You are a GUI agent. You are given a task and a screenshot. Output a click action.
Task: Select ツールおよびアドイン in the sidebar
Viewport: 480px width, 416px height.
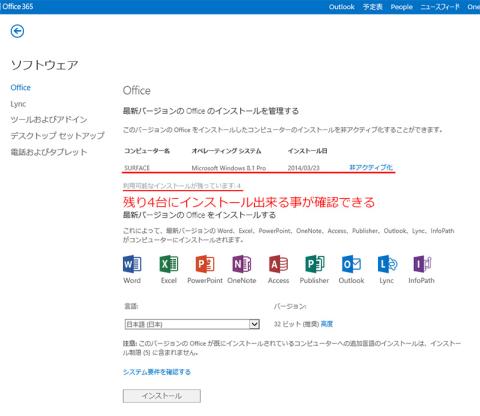pos(49,120)
